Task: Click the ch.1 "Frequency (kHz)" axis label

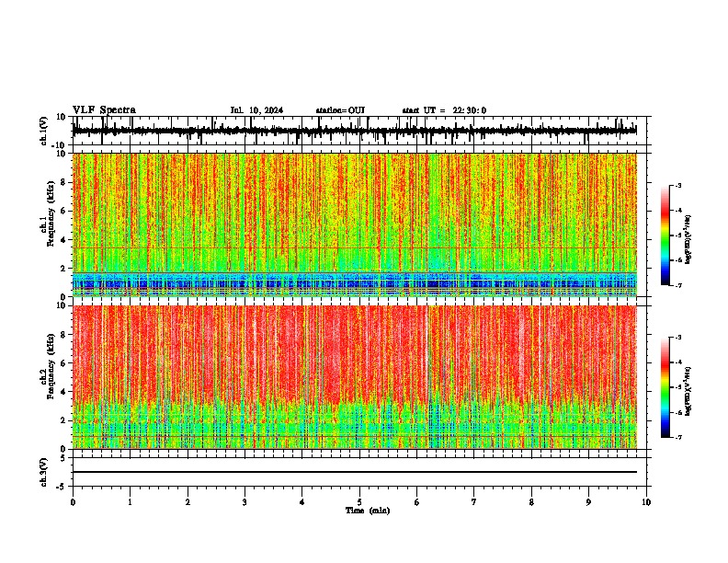Action: 51,213
